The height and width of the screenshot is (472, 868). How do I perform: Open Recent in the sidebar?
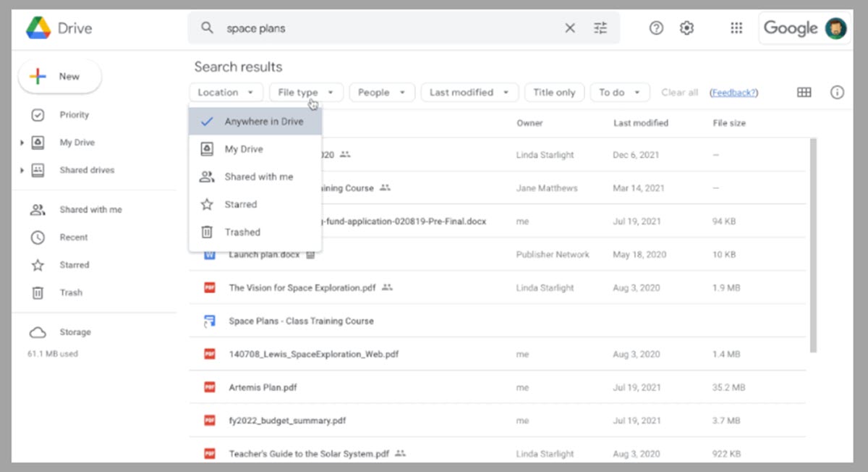click(x=74, y=237)
